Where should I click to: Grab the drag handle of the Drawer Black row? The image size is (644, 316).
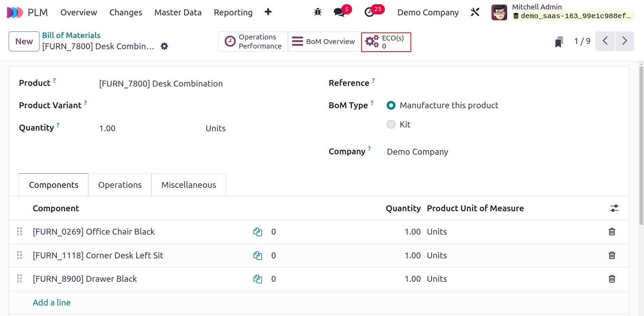coord(20,279)
